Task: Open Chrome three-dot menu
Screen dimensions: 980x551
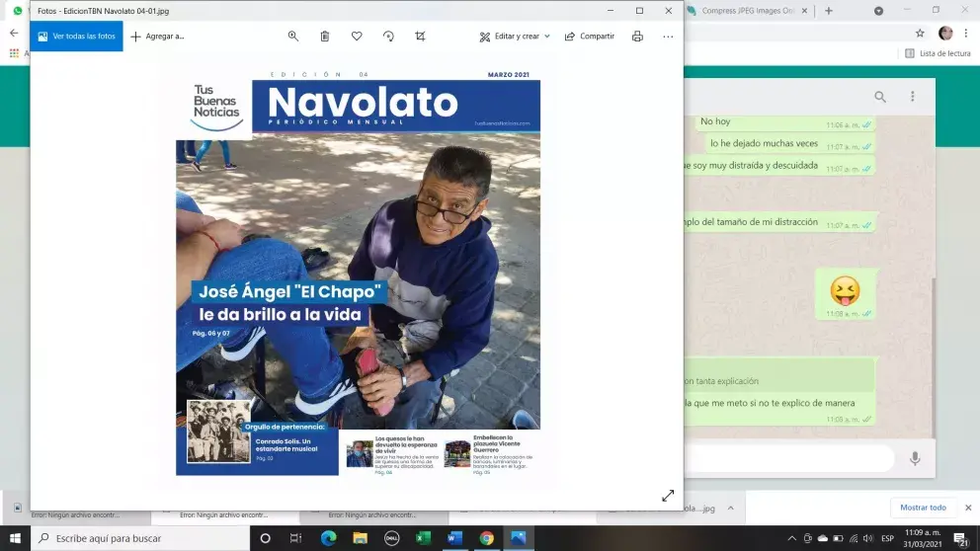Action: [x=965, y=34]
